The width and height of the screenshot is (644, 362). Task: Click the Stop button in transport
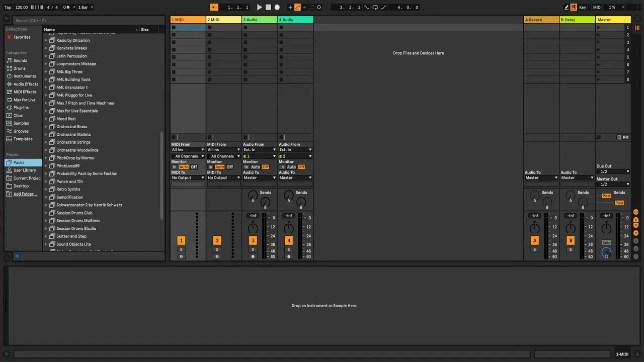(268, 8)
